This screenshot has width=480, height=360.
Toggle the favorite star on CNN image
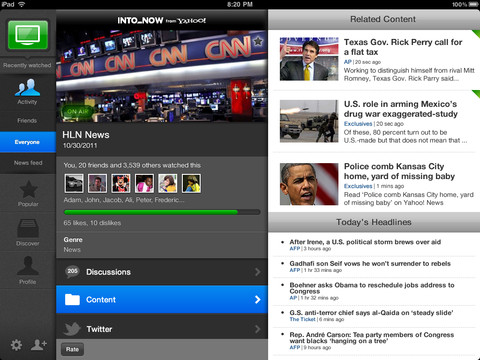258,41
